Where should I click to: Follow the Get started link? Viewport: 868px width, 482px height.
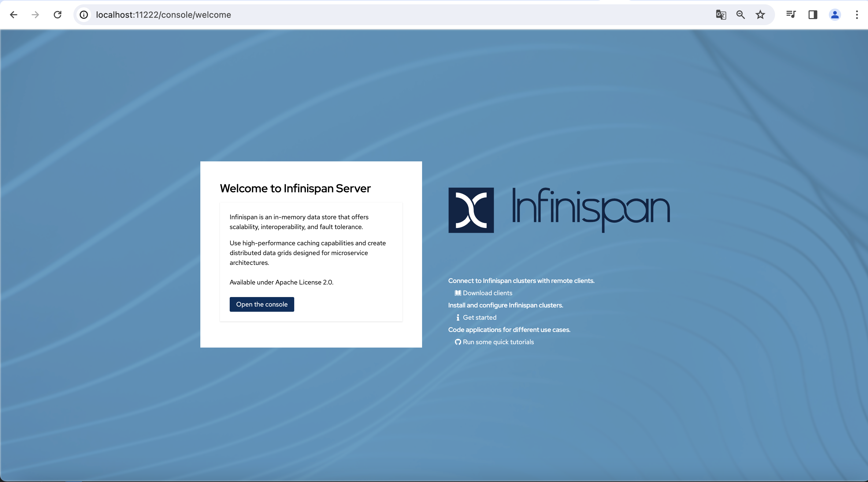tap(479, 317)
